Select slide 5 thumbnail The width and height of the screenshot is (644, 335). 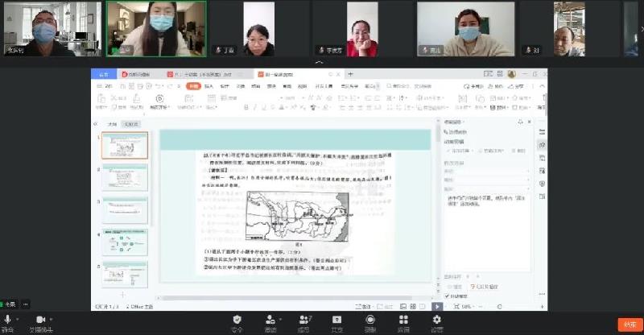tap(125, 275)
